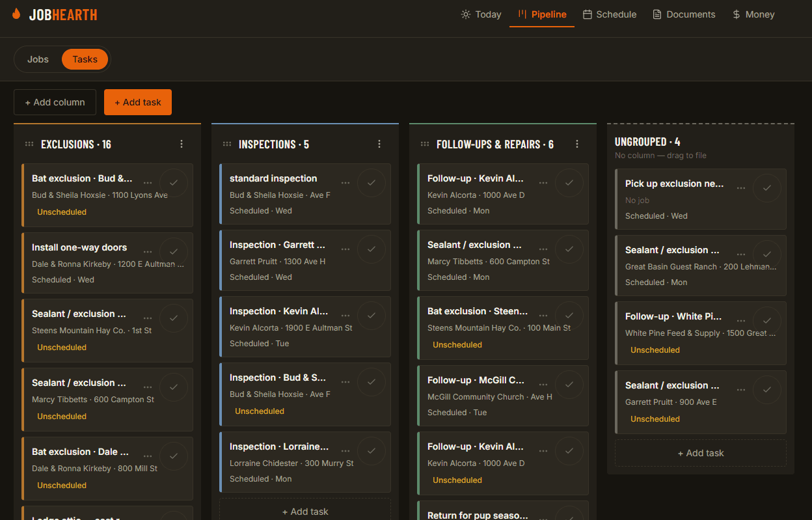This screenshot has width=812, height=520.
Task: Open more options on Bat exclusion Steens Main St card
Action: (x=544, y=316)
